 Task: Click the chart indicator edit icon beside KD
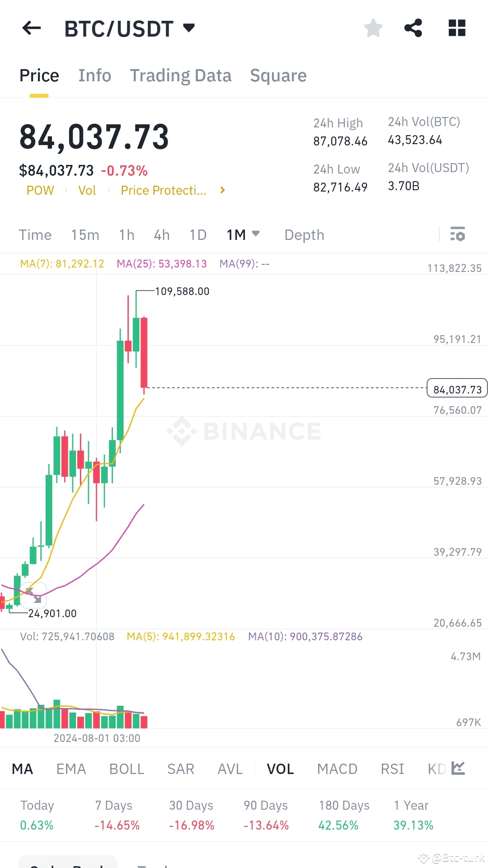458,768
